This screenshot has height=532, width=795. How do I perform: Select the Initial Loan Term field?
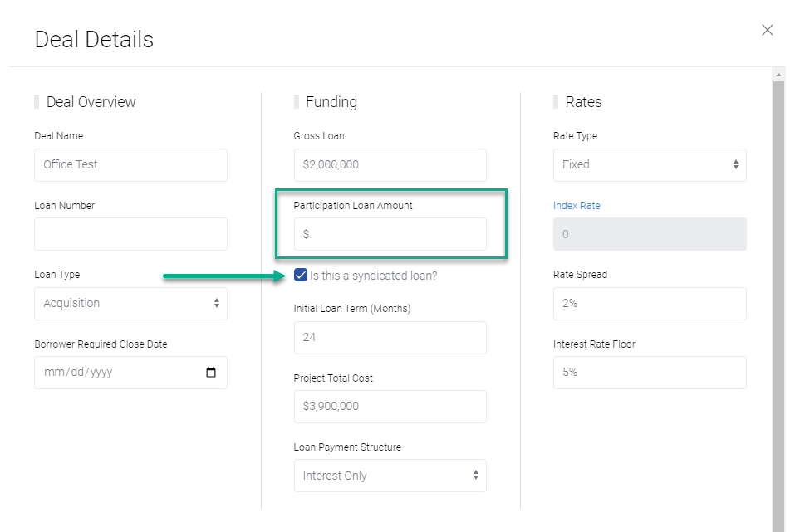click(390, 338)
